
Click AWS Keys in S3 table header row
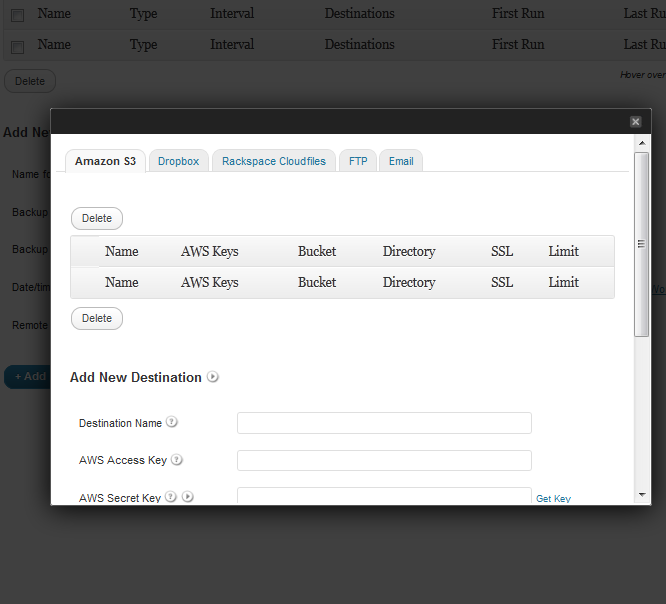210,251
